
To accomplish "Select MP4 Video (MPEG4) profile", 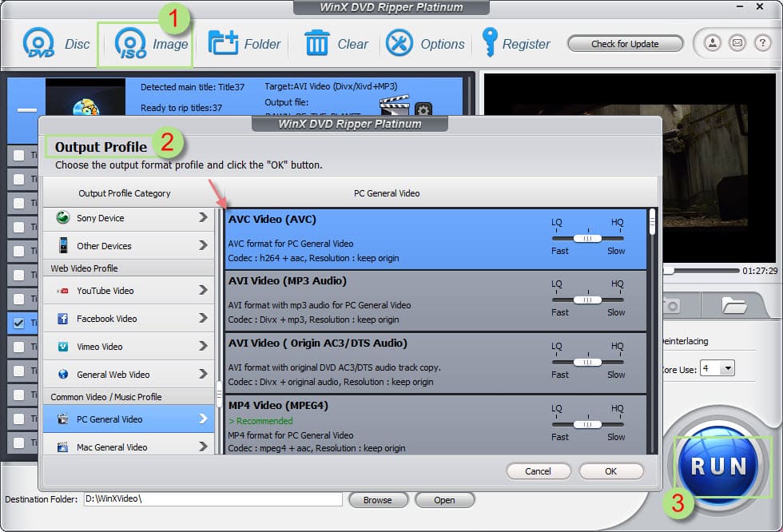I will coord(435,425).
